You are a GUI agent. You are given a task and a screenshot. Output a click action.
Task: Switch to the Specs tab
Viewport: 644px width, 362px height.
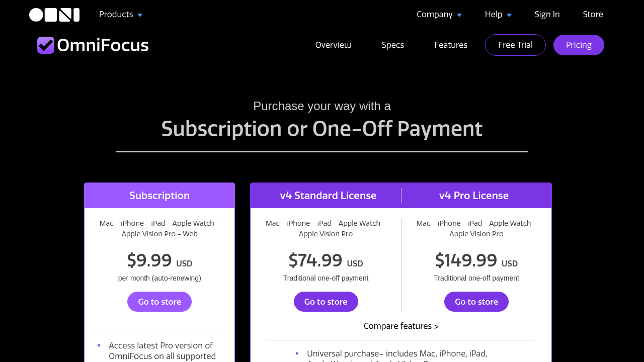pos(393,45)
